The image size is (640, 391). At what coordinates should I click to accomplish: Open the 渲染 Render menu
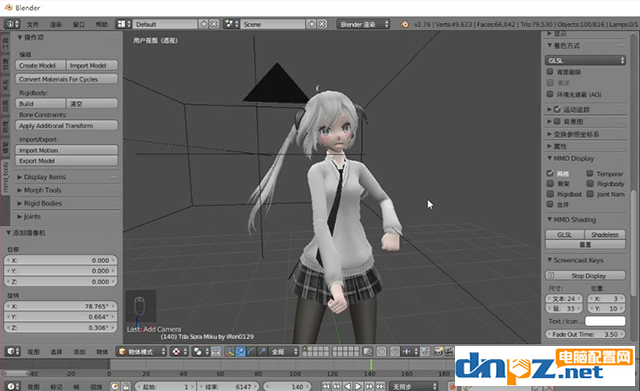[x=56, y=24]
